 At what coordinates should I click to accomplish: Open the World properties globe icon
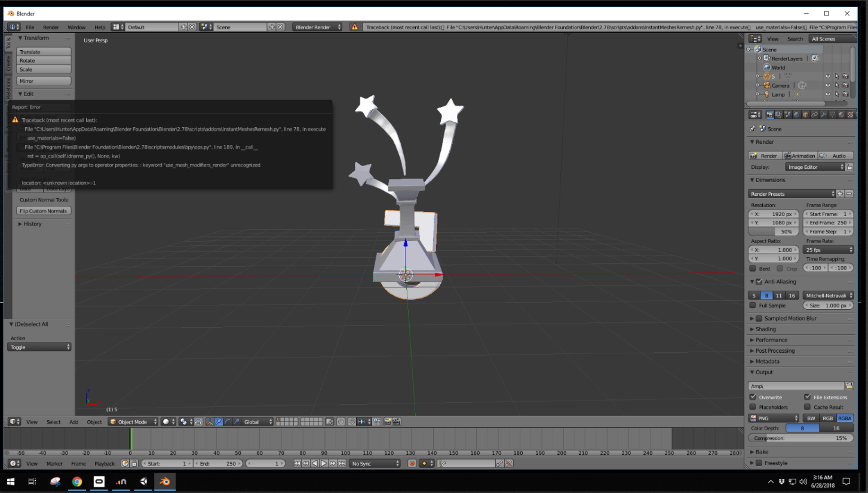[797, 115]
